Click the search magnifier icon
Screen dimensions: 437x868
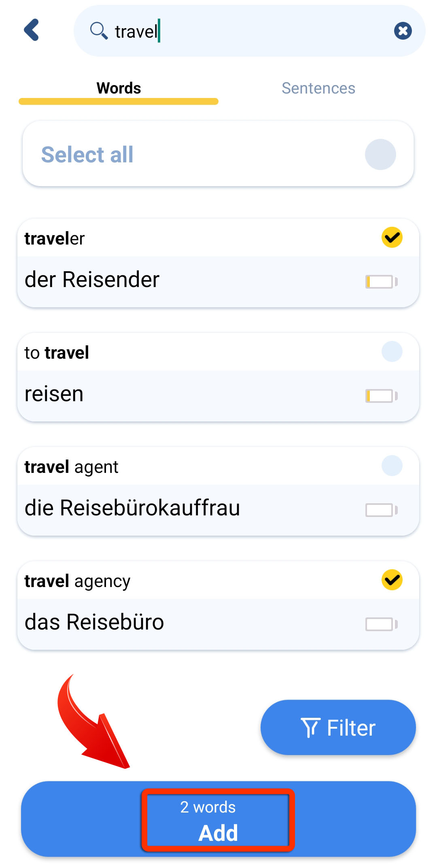pos(99,31)
